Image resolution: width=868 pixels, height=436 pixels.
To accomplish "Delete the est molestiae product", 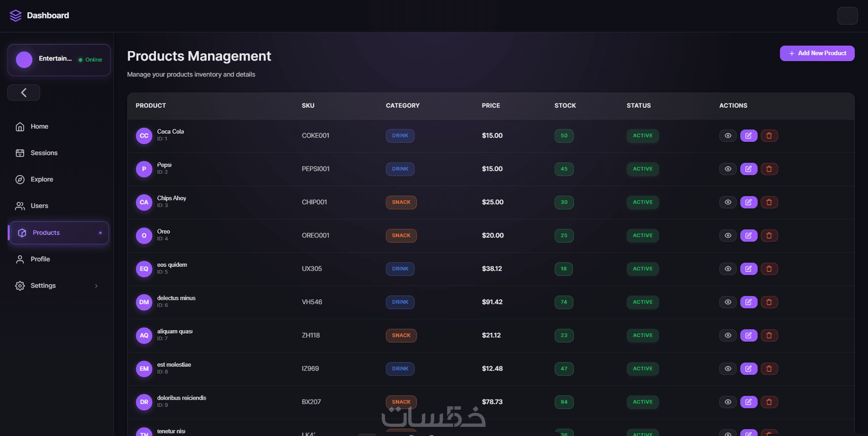I will [769, 369].
